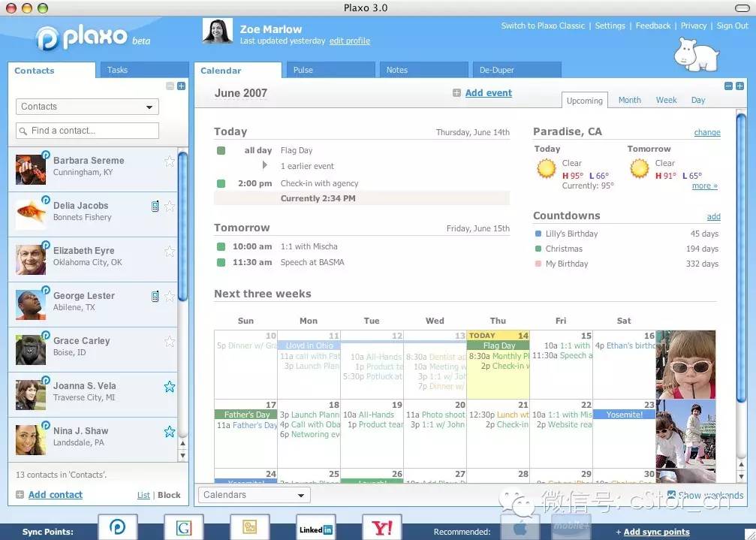Switch calendar to Month view
Viewport: 756px width, 540px height.
point(630,100)
